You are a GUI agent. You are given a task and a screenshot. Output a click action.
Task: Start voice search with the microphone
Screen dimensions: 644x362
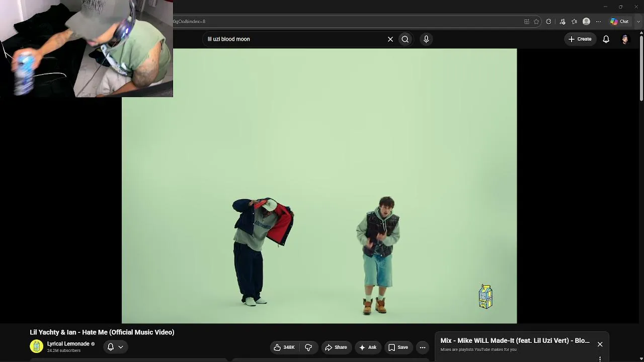pos(426,39)
